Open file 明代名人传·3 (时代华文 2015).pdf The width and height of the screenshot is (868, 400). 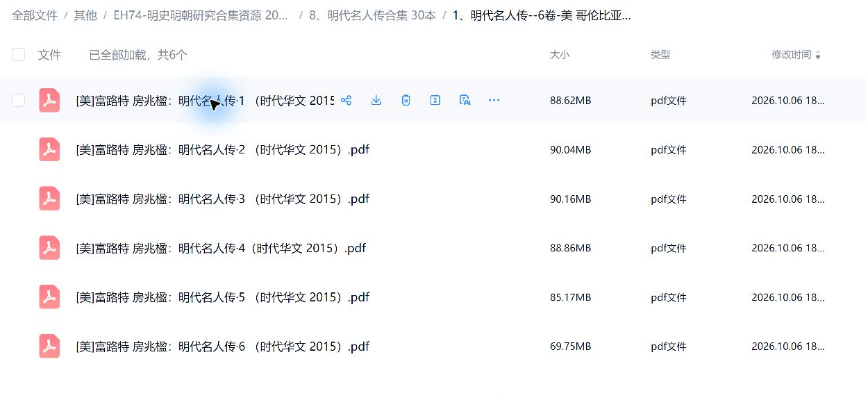click(x=222, y=199)
